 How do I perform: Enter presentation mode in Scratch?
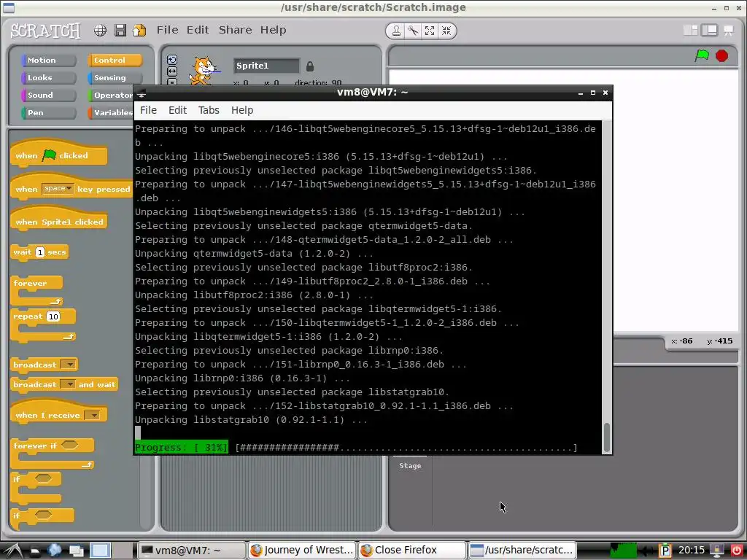[x=729, y=31]
